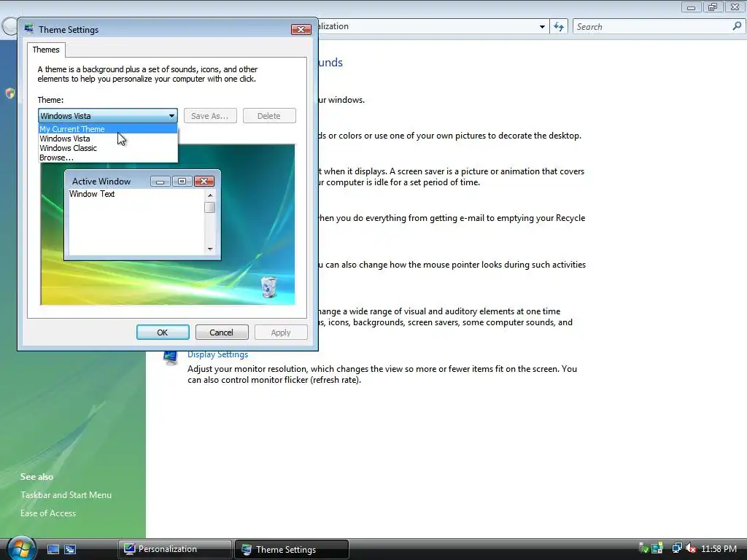
Task: Open Windows Sidebar tray icon
Action: [x=657, y=548]
